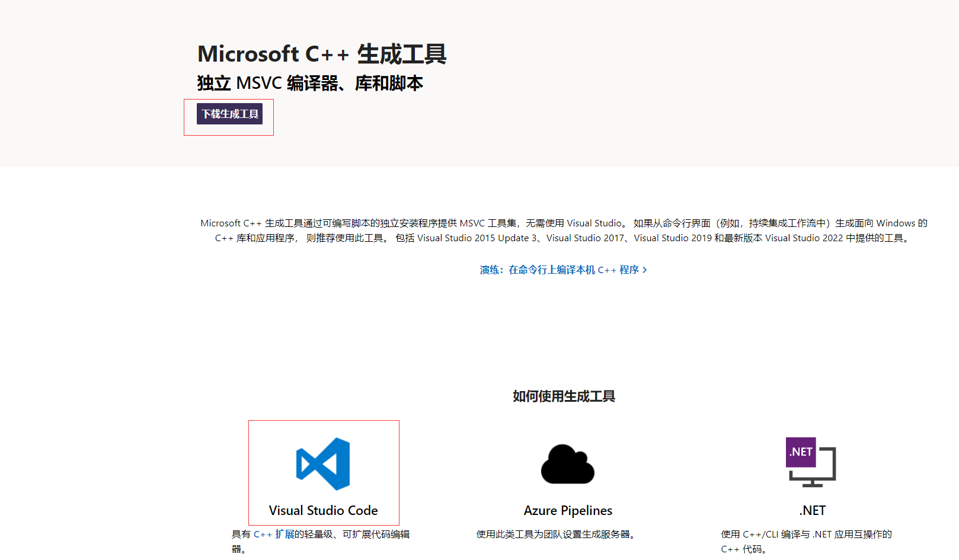The image size is (959, 560).
Task: Click the Azure Pipelines cloud icon
Action: coord(568,464)
